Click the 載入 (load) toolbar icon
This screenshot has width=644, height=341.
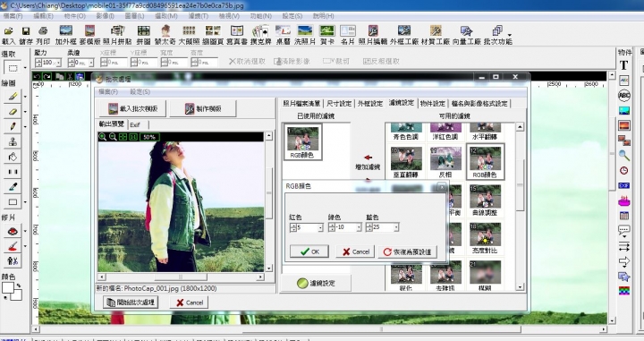(x=8, y=31)
